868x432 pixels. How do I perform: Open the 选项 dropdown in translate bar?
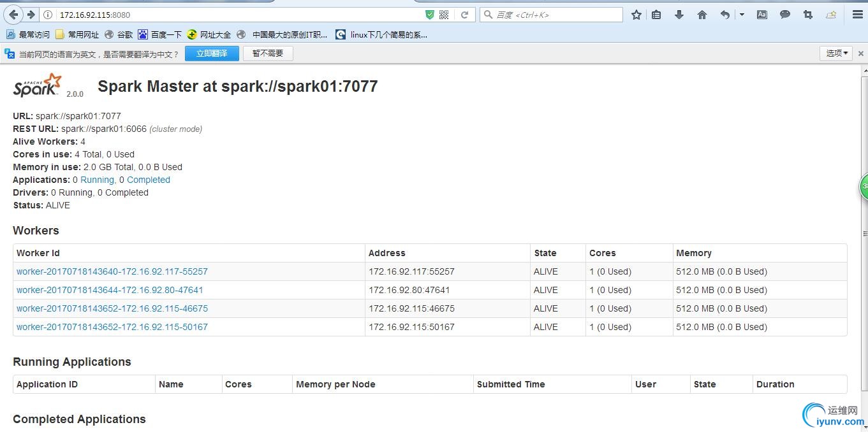837,54
